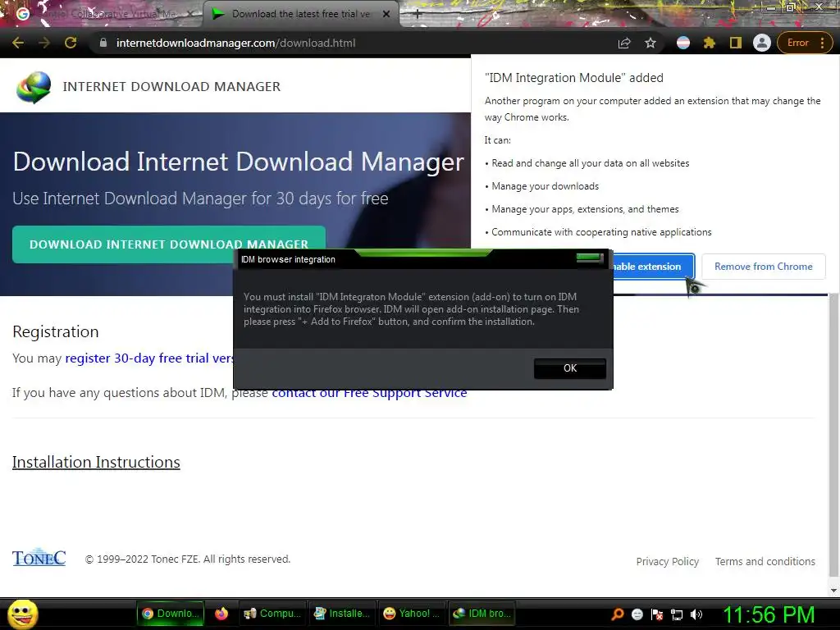Bookmark this page with the star icon
Image resolution: width=840 pixels, height=630 pixels.
point(651,43)
